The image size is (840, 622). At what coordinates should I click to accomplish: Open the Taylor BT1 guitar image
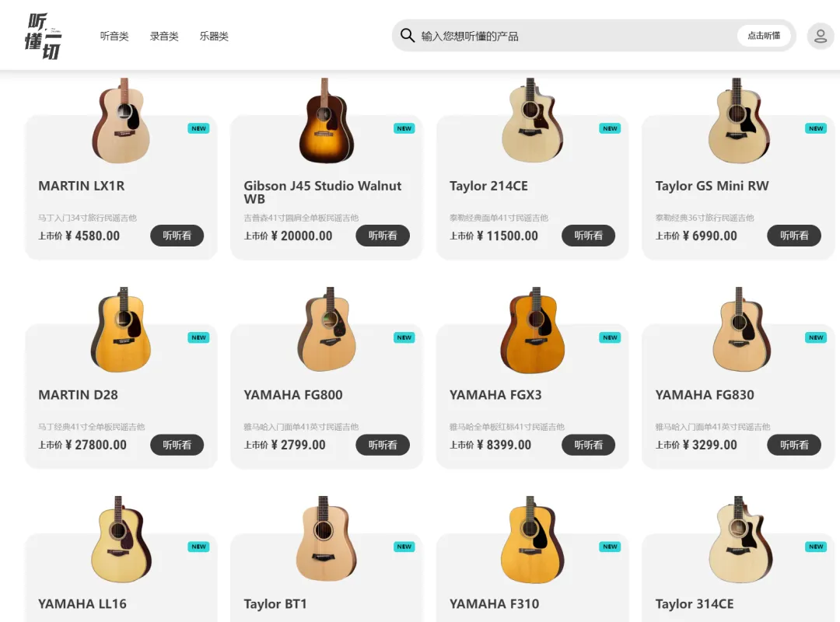tap(326, 539)
